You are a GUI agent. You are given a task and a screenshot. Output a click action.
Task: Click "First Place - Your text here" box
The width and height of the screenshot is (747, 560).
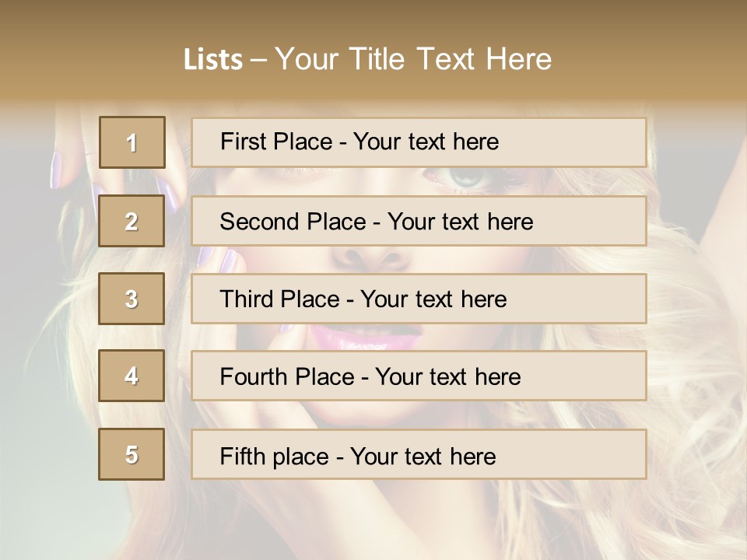pyautogui.click(x=419, y=142)
